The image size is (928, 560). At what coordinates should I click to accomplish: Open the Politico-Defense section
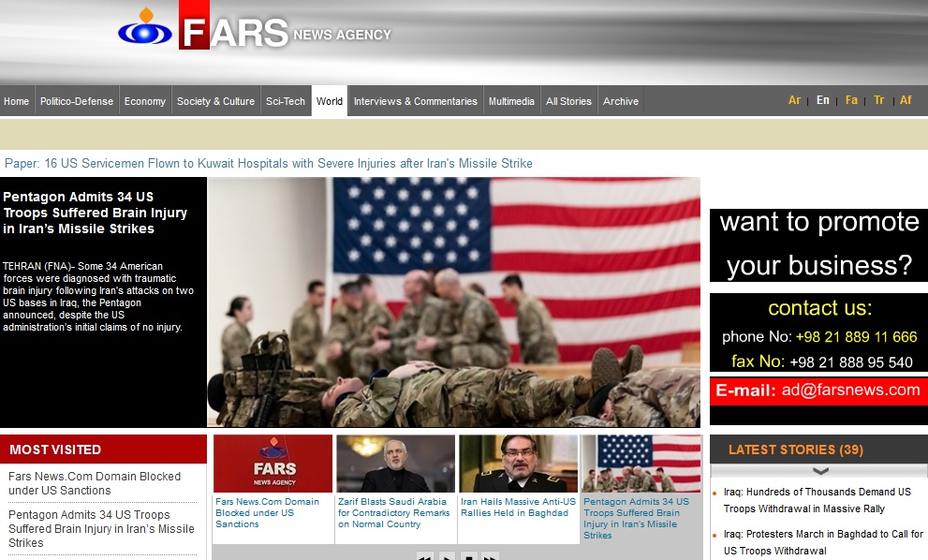tap(77, 101)
